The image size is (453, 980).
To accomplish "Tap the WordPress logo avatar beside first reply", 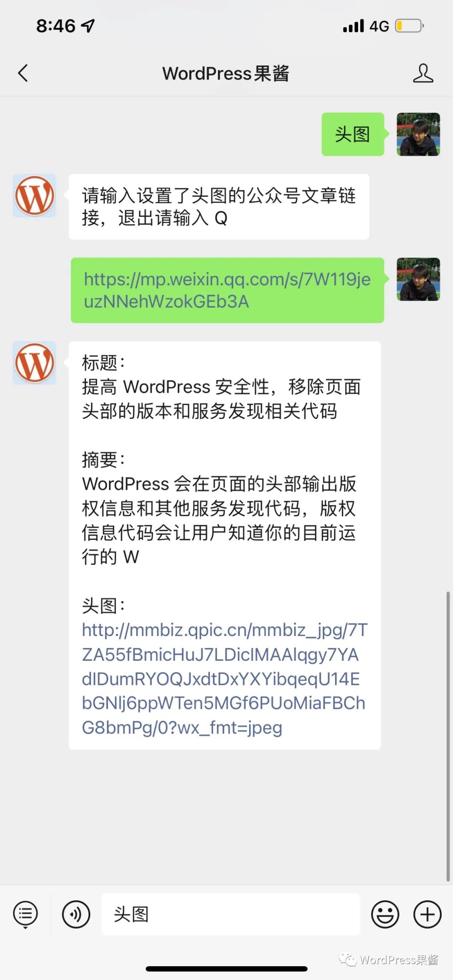I will pos(34,195).
